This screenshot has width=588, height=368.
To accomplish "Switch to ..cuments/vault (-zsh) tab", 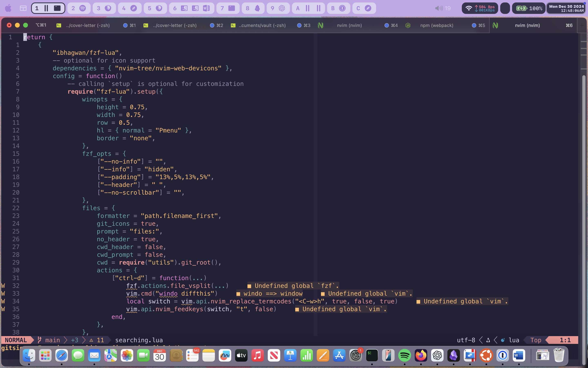I will point(270,25).
